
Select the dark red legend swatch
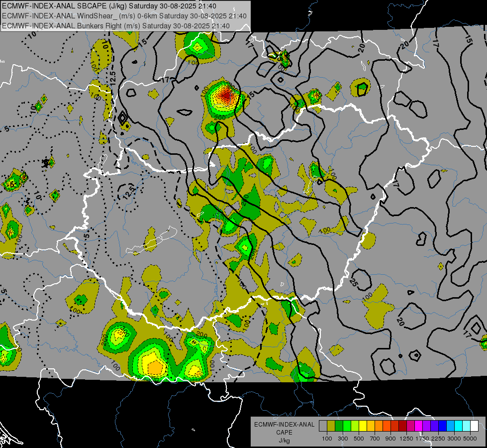pyautogui.click(x=402, y=426)
